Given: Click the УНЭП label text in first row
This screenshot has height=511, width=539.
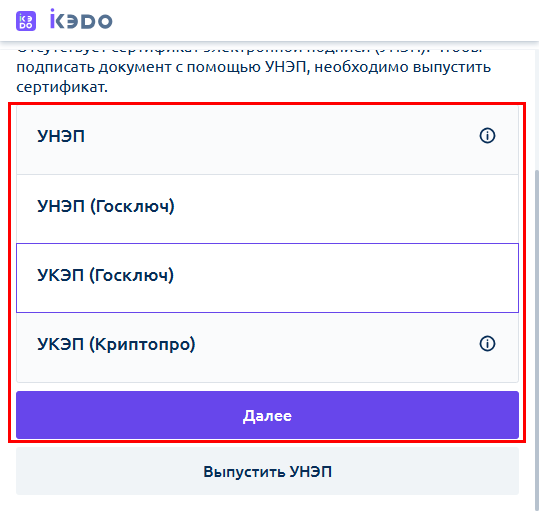Looking at the screenshot, I should [x=61, y=136].
